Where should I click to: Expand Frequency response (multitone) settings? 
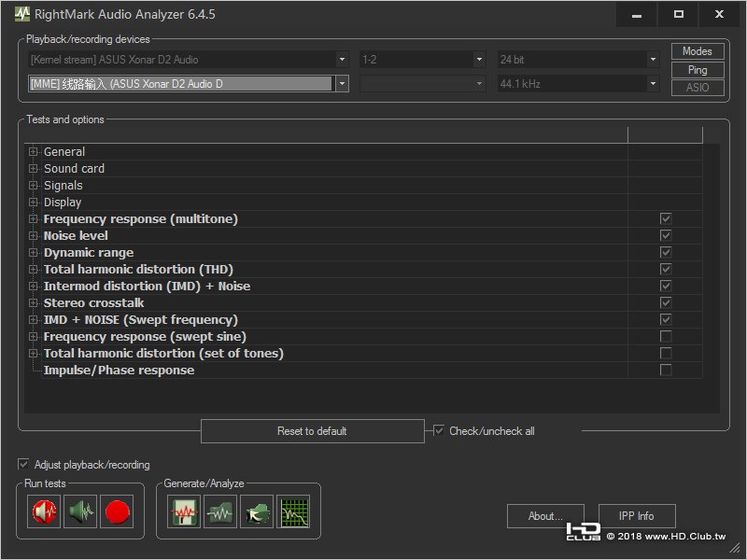pos(33,219)
